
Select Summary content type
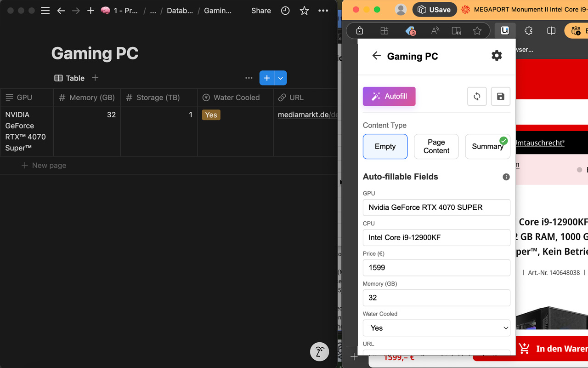487,147
